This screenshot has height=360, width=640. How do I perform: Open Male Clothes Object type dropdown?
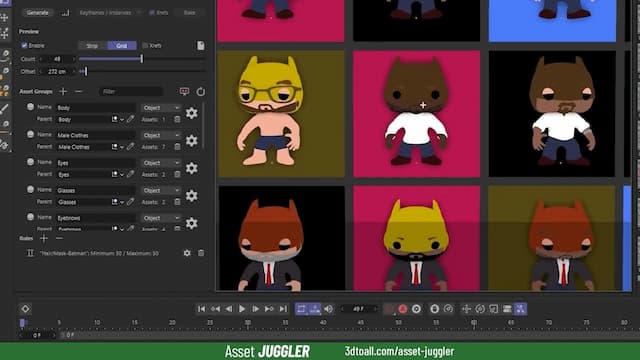click(x=161, y=135)
